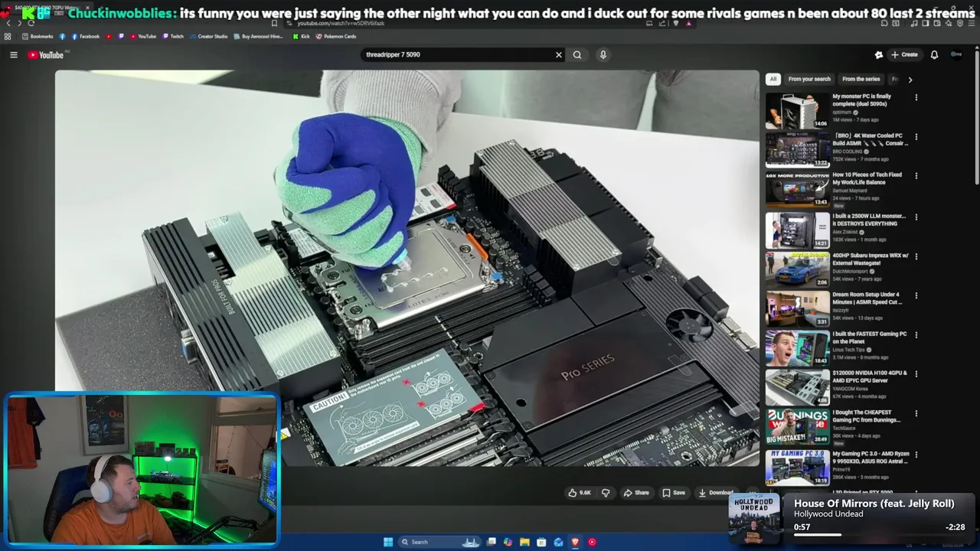Viewport: 980px width, 551px height.
Task: Open optimum channel under monster PC video
Action: pyautogui.click(x=841, y=112)
